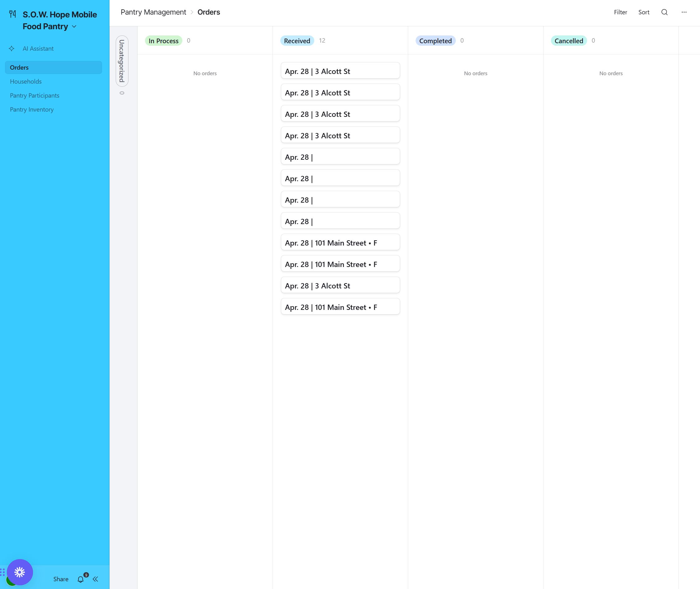
Task: Expand the S.O.W. Hope workspace dropdown chevron
Action: (74, 27)
